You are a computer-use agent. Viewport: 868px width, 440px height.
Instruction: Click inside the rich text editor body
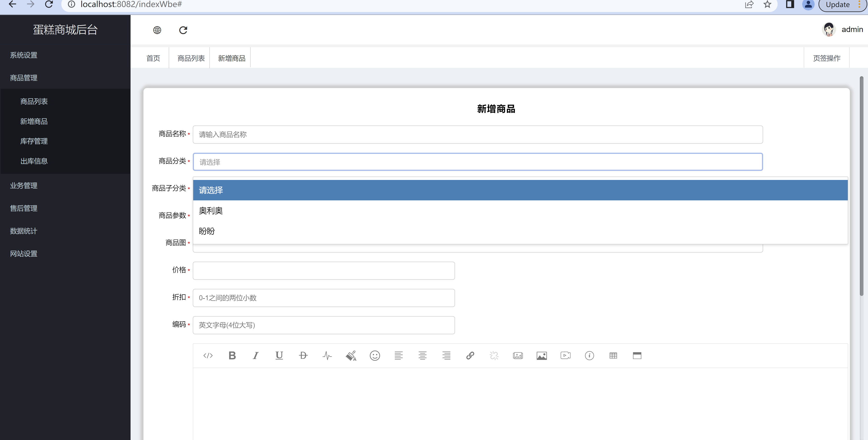(x=520, y=404)
